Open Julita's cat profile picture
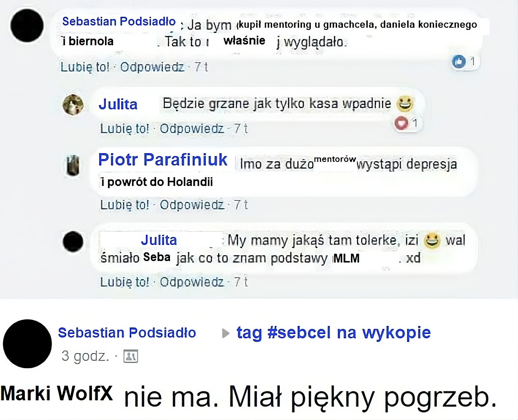The width and height of the screenshot is (518, 420). [73, 105]
